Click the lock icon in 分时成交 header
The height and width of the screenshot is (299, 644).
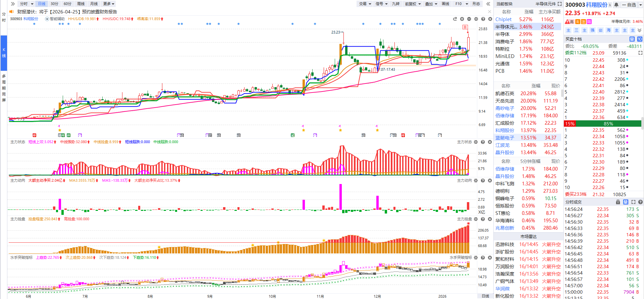tap(618, 202)
